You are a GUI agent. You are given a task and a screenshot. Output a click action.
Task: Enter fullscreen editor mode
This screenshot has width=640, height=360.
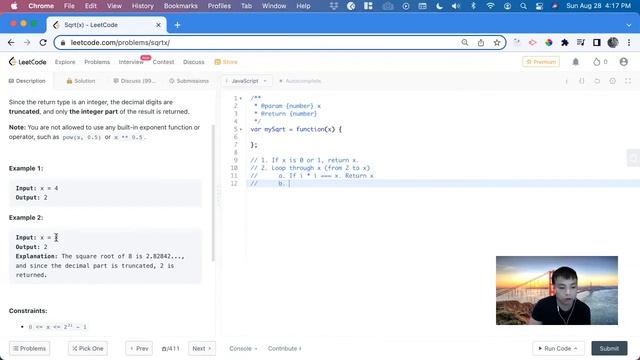(x=628, y=81)
